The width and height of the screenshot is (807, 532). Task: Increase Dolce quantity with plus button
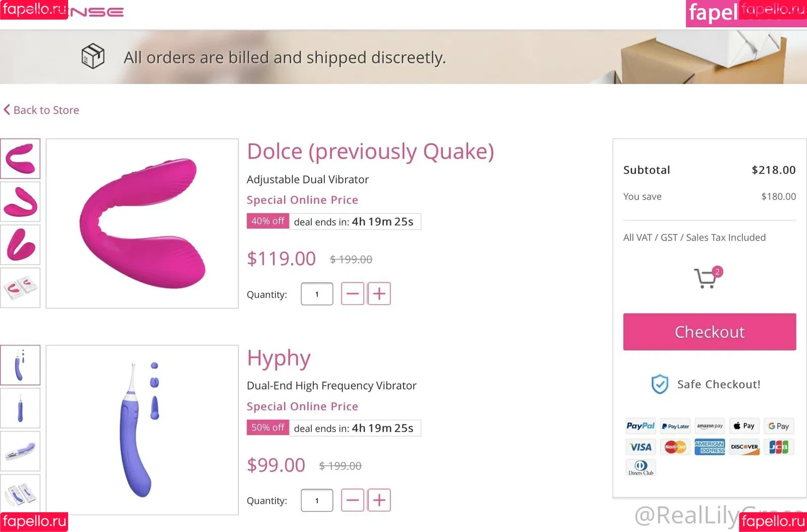click(379, 293)
